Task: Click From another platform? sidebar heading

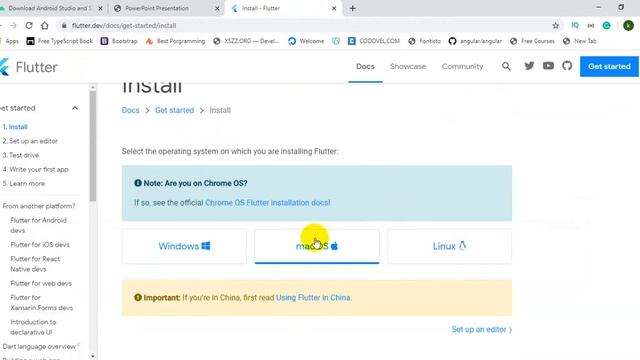Action: 39,206
